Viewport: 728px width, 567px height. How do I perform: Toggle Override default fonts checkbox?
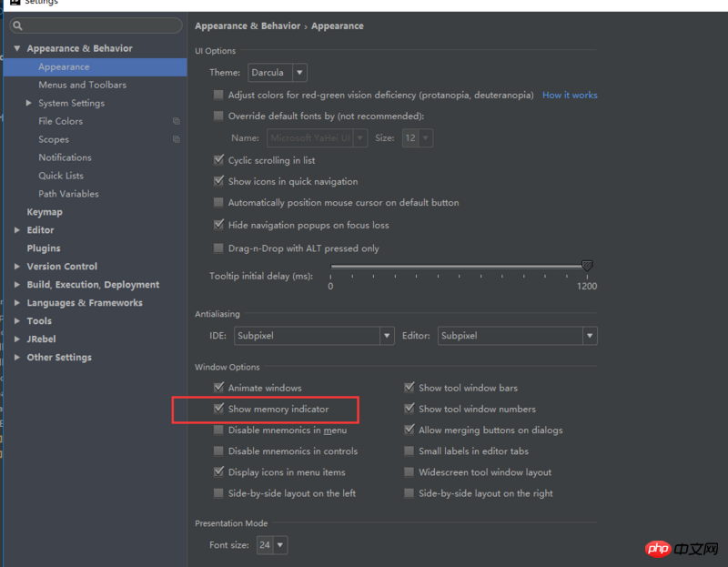pos(218,116)
